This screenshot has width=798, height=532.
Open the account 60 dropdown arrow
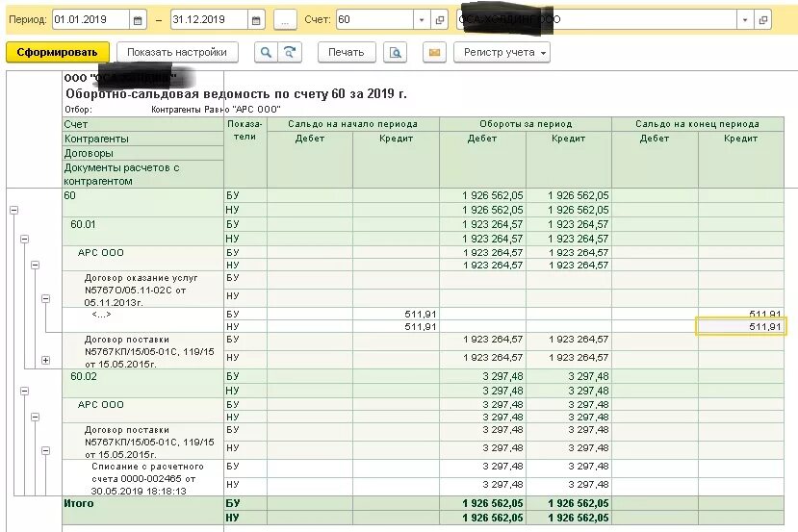(x=422, y=20)
